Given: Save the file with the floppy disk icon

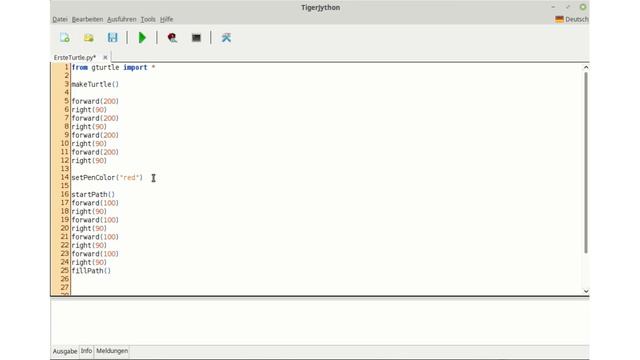Looking at the screenshot, I should (112, 38).
